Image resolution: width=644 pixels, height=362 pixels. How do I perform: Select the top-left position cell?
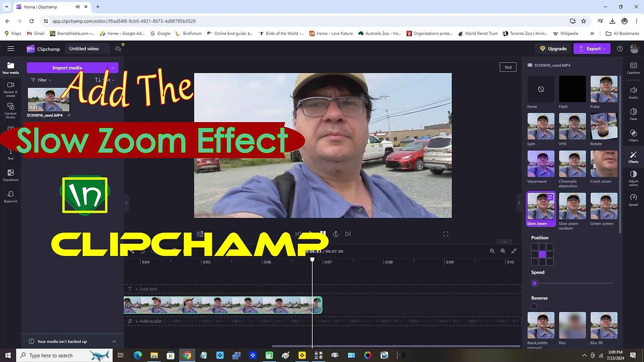tap(535, 247)
